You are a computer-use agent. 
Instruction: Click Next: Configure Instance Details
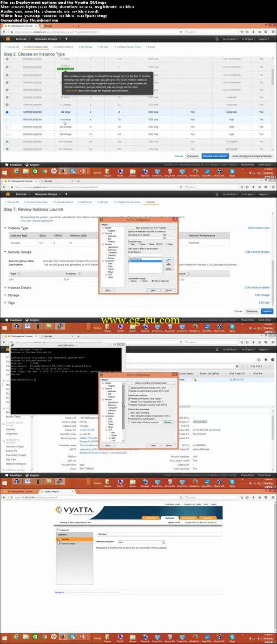pos(252,156)
